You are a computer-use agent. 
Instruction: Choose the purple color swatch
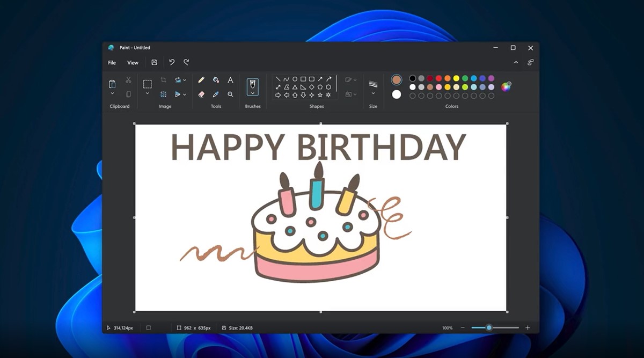(491, 78)
